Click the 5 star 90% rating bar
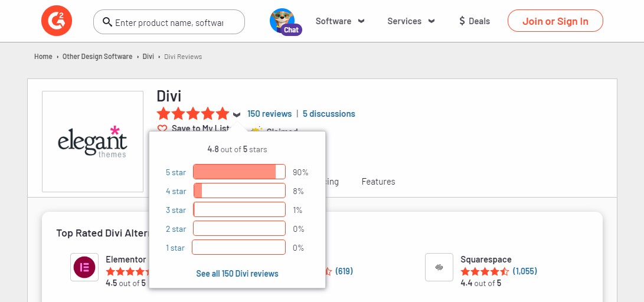 click(x=239, y=172)
